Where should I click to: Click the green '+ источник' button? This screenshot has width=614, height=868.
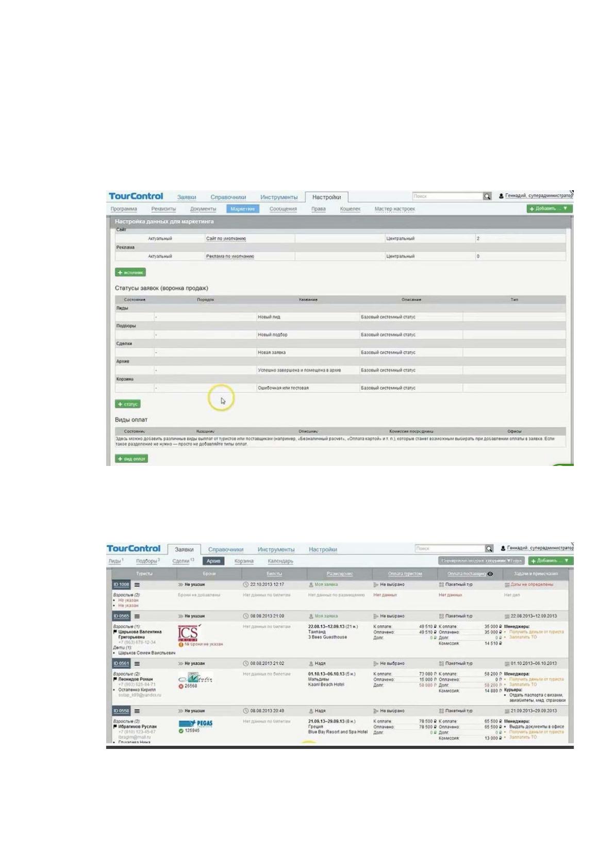130,272
